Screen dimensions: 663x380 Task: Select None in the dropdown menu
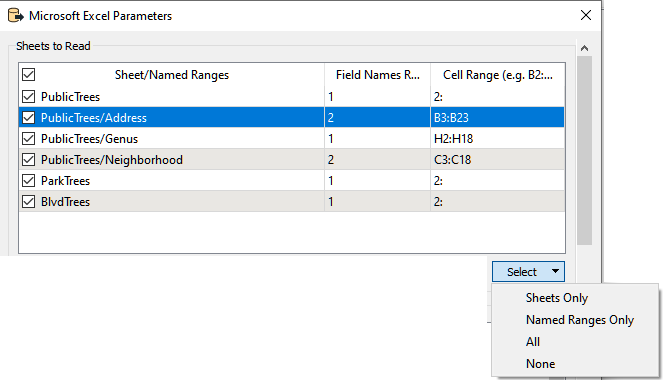[x=540, y=364]
